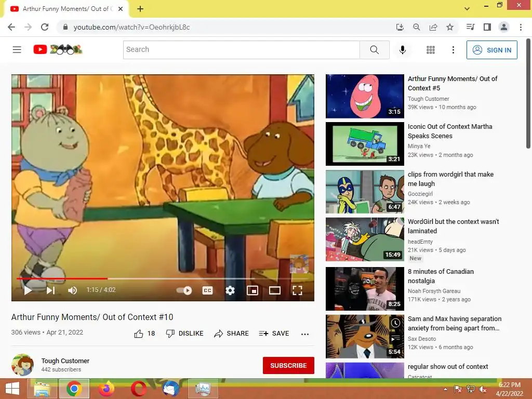Image resolution: width=532 pixels, height=399 pixels.
Task: Go back in browser
Action: [11, 27]
